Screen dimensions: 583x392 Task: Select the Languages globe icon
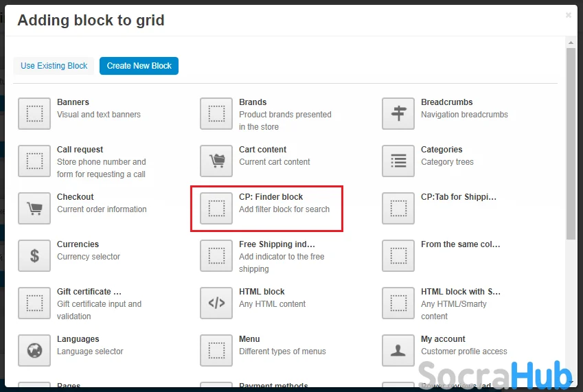point(34,350)
